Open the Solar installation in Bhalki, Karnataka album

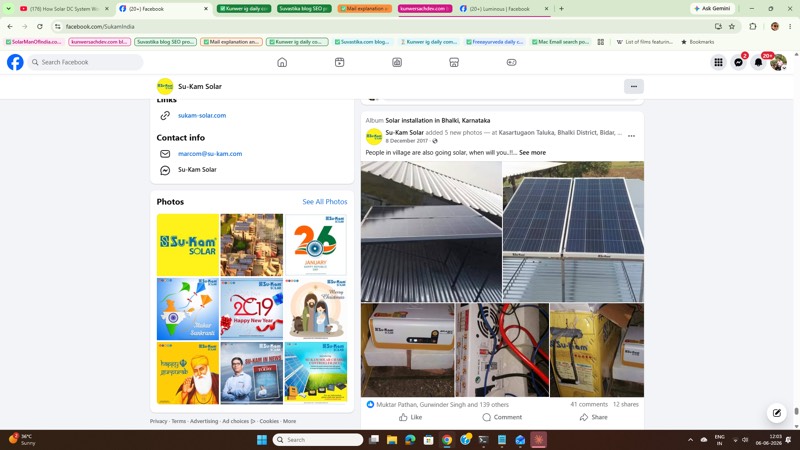point(437,120)
